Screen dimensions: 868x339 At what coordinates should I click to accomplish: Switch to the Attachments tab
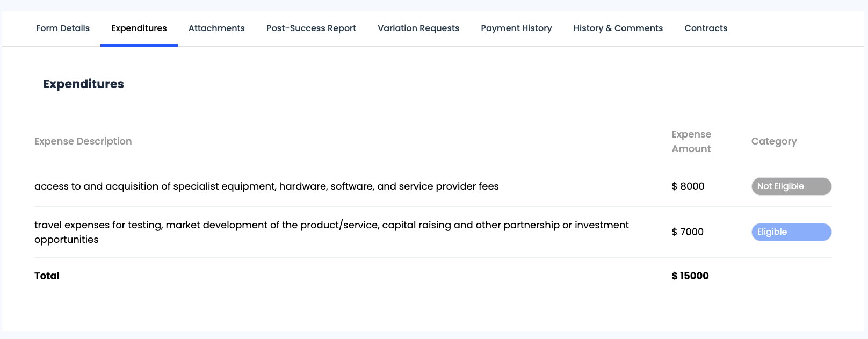(216, 28)
